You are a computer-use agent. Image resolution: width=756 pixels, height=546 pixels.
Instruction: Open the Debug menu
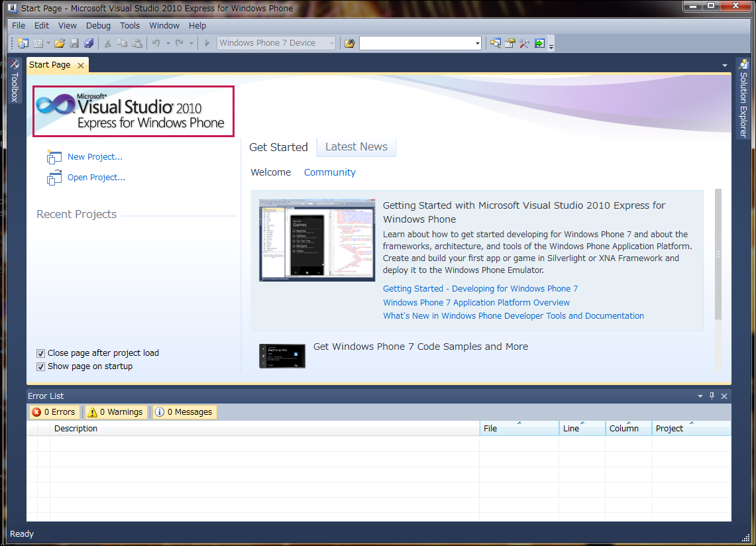point(98,26)
